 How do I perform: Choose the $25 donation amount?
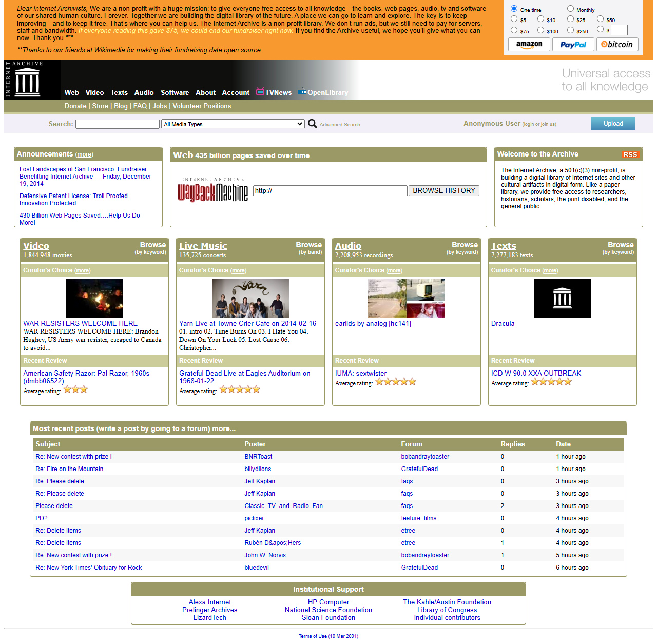(570, 19)
